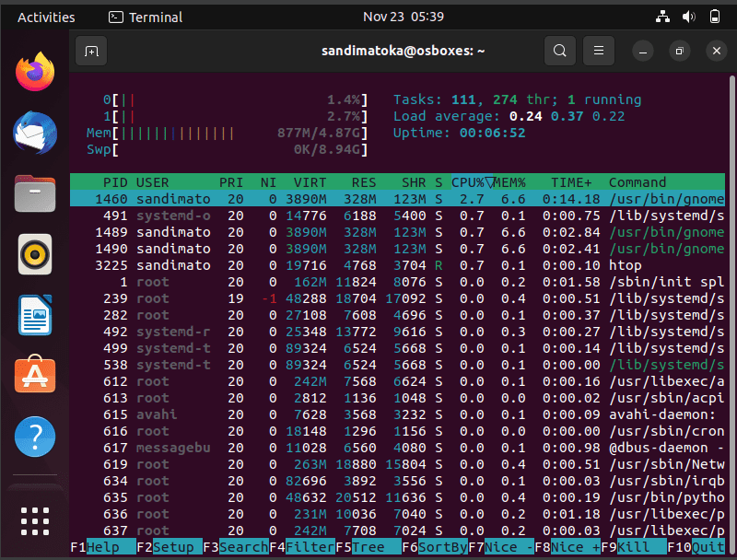Click F2 Setup in htop footer
The height and width of the screenshot is (560, 737).
pos(170,547)
